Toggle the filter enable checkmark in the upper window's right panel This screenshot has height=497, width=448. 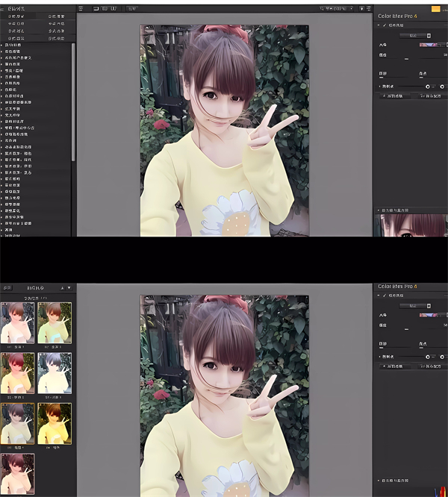[385, 25]
